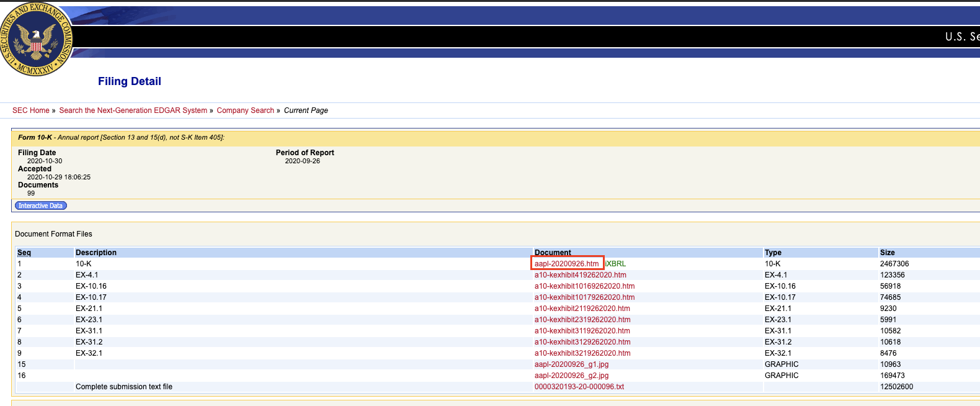Screen dimensions: 980x406
Task: Select size value 12502600
Action: tap(897, 387)
